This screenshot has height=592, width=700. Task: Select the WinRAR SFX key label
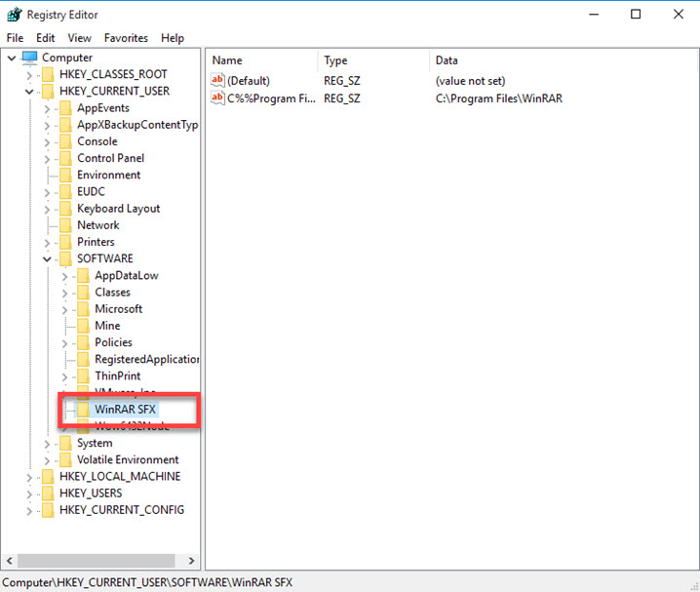(125, 410)
